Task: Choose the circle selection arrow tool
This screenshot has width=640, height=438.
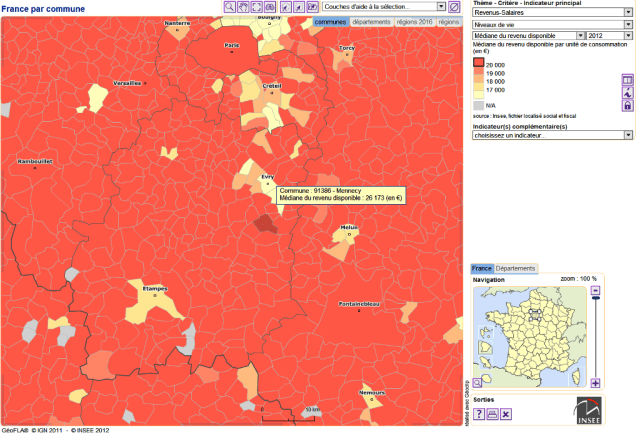Action: tap(286, 7)
